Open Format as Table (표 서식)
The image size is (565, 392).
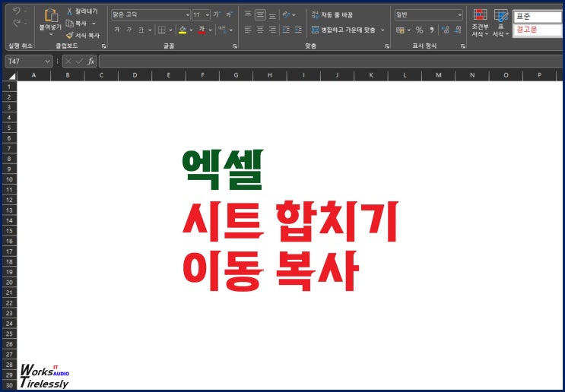point(500,22)
